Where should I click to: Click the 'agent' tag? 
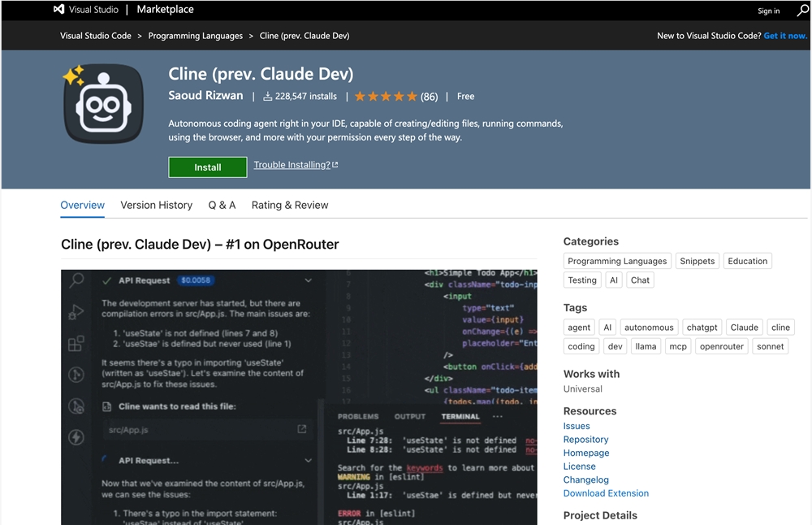(579, 328)
